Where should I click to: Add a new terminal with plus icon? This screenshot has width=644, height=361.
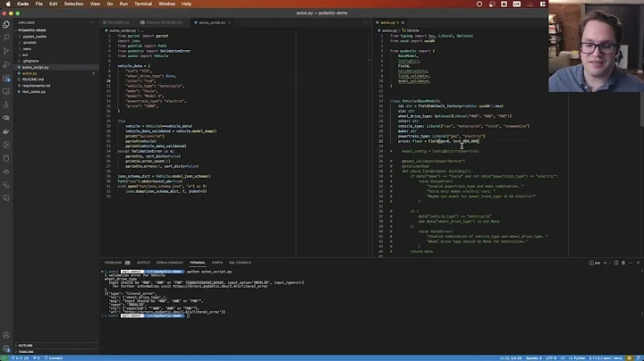605,263
